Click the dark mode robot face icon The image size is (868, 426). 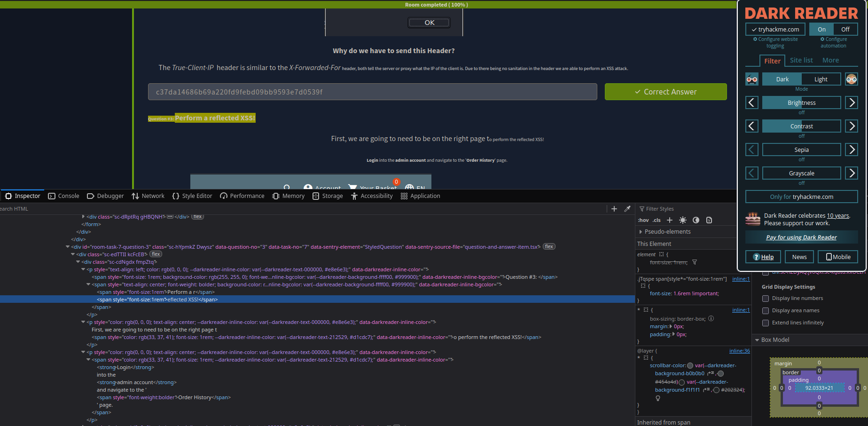pyautogui.click(x=752, y=79)
